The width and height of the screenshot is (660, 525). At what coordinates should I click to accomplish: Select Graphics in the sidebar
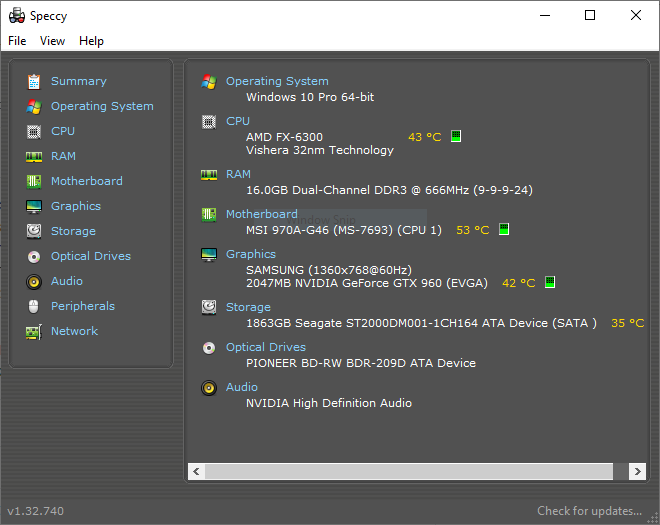tap(76, 206)
